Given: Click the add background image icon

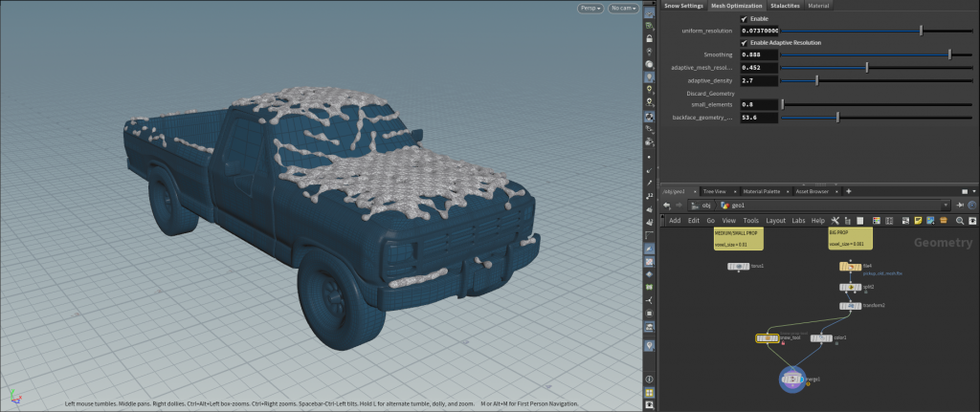Looking at the screenshot, I should (x=930, y=221).
